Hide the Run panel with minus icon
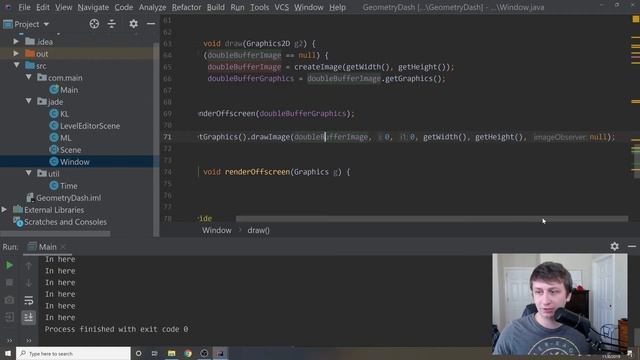Screen dimensions: 640x360 [632, 246]
